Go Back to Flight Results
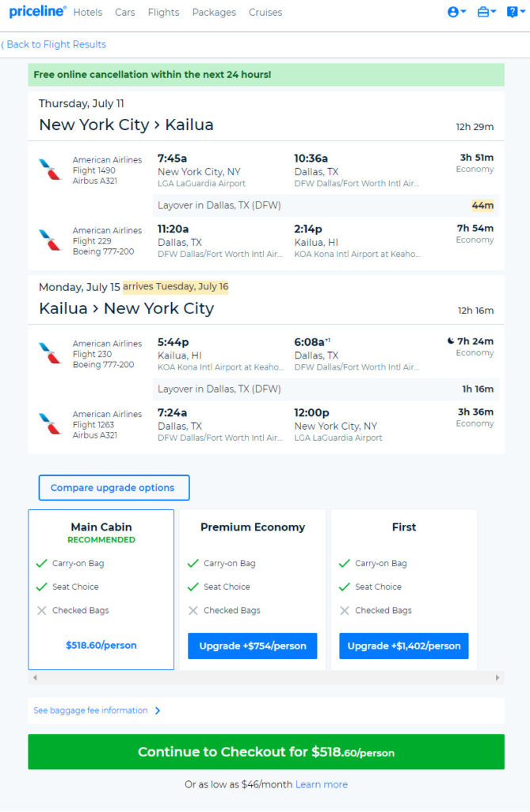The height and width of the screenshot is (812, 530). click(53, 44)
